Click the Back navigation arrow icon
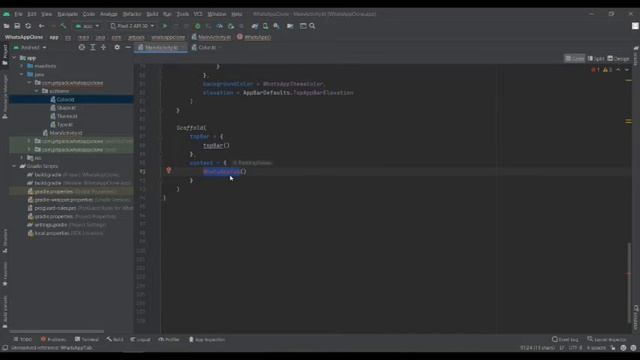This screenshot has height=360, width=640. 41,26
